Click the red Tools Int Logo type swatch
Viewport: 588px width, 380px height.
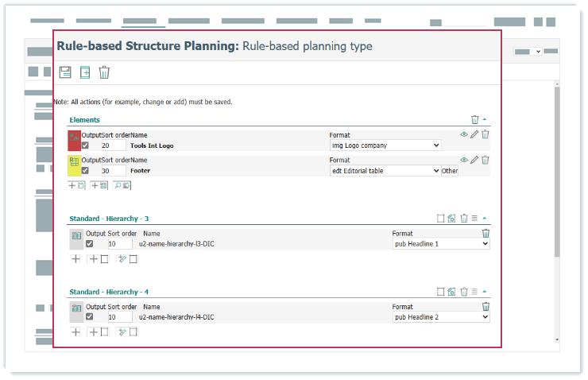pos(75,140)
